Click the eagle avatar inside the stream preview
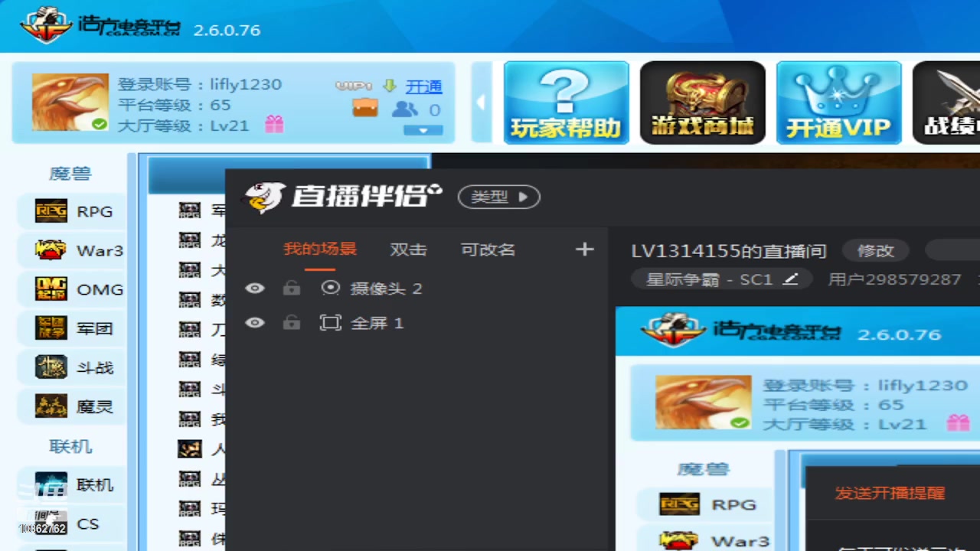The image size is (980, 551). [x=703, y=402]
